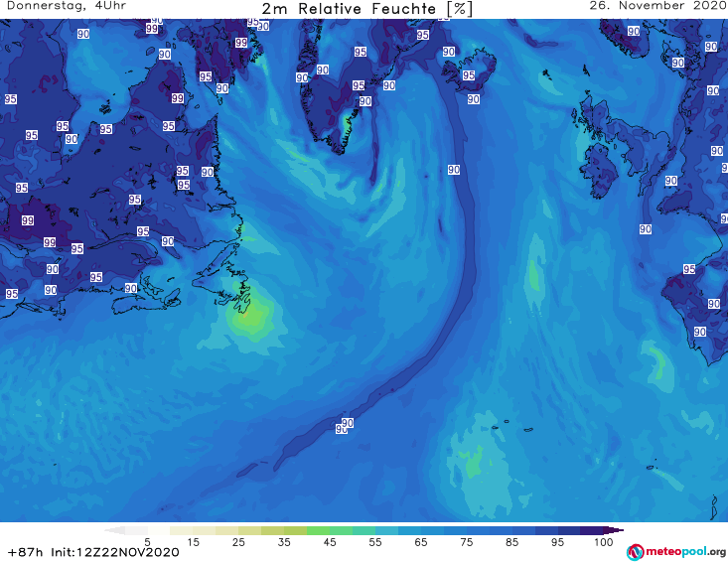Click legend value 55
This screenshot has height=562, width=728.
(375, 542)
